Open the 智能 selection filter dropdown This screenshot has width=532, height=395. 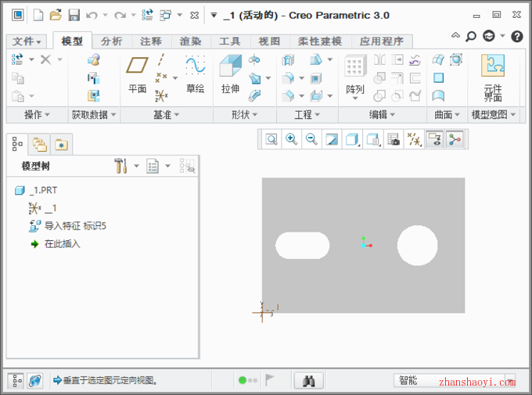[455, 380]
